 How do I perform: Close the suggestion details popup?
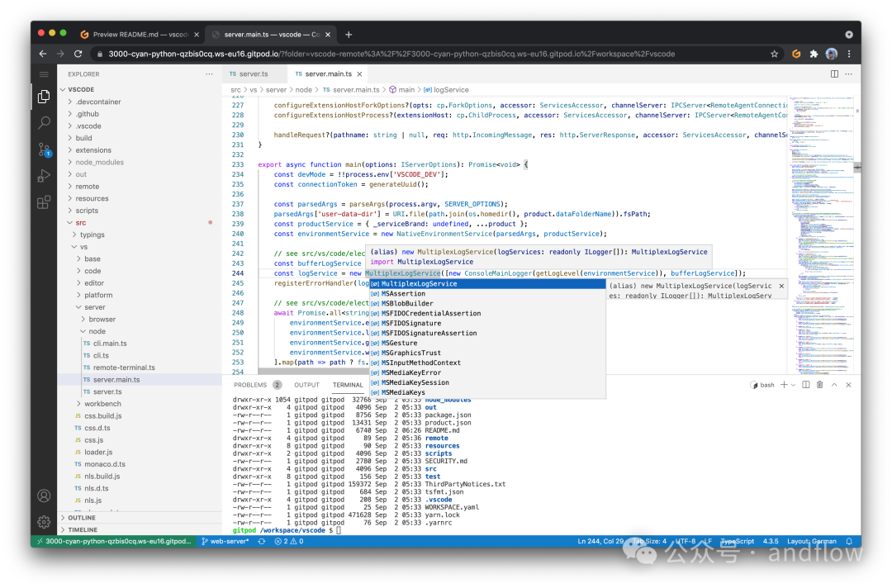click(781, 286)
